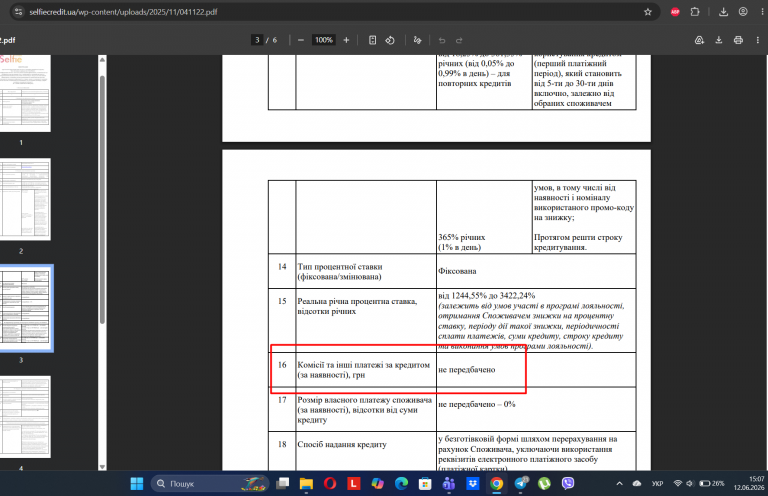Open page 4 thumbnail

click(24, 417)
